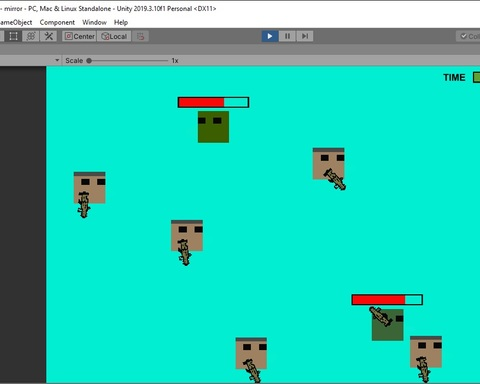
Task: Stop play mode with the Play button
Action: [270, 36]
